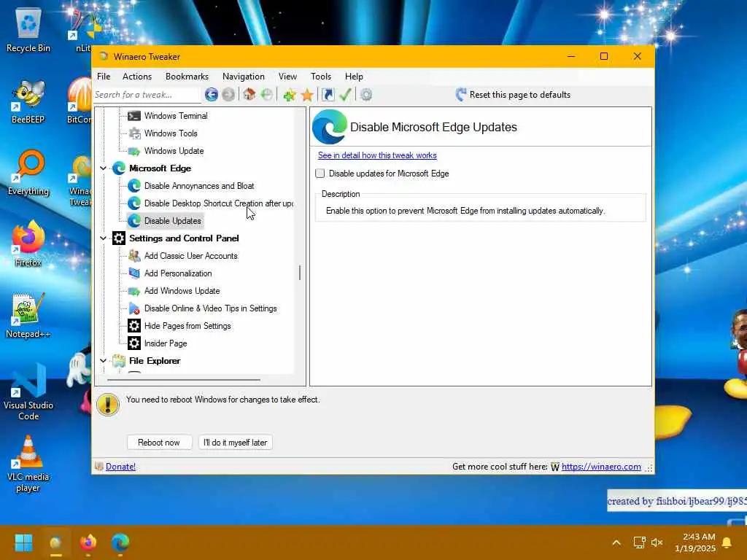
Task: Click the green checkmark toolbar icon
Action: click(345, 95)
